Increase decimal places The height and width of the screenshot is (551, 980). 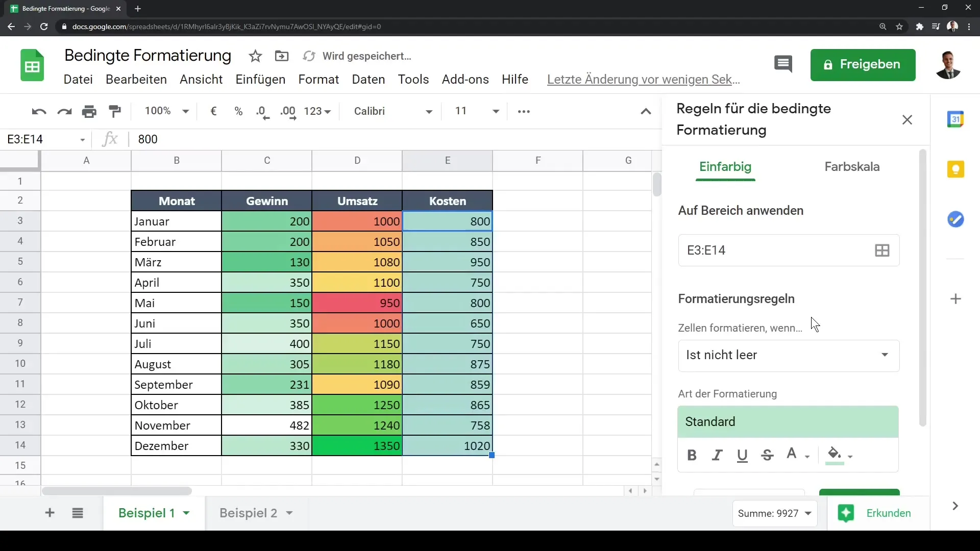pos(288,112)
